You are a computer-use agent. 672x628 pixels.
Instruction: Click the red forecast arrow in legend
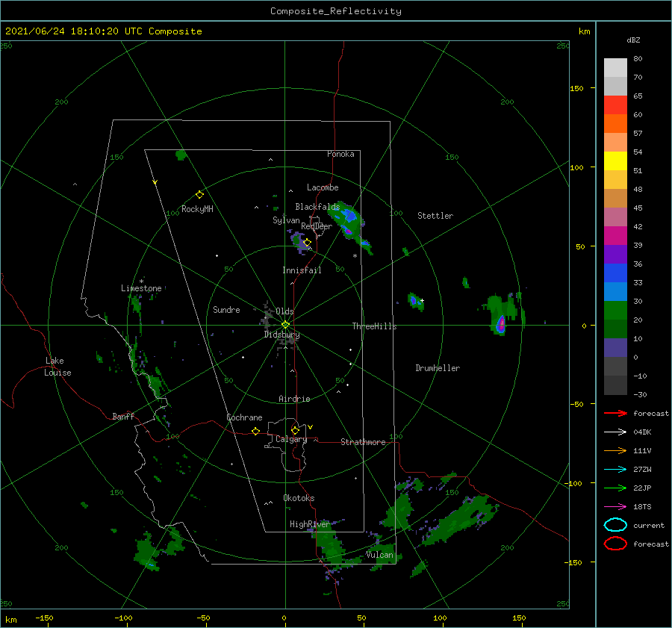click(615, 413)
